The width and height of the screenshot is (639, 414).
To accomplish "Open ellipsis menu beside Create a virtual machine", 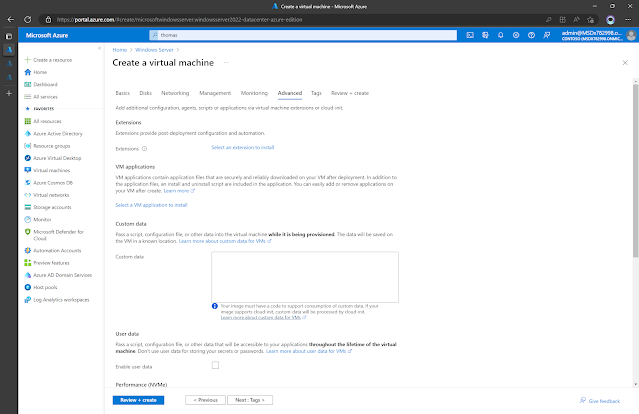I will [226, 62].
